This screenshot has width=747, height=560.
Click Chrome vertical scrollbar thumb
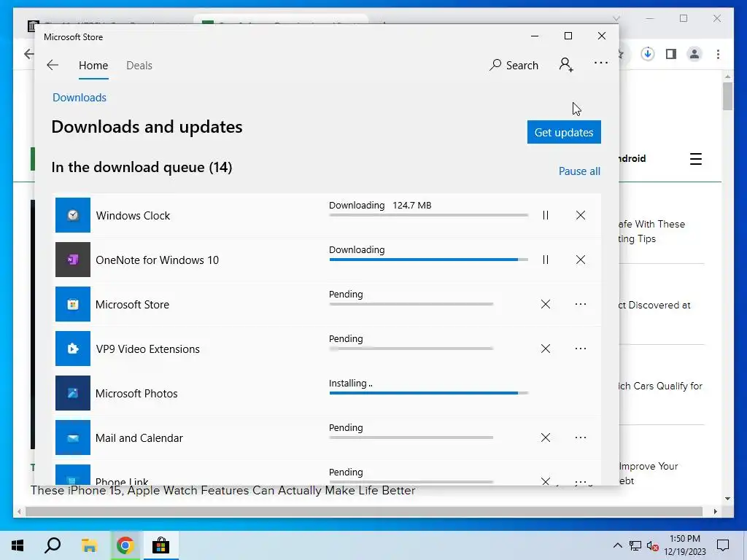pyautogui.click(x=727, y=96)
